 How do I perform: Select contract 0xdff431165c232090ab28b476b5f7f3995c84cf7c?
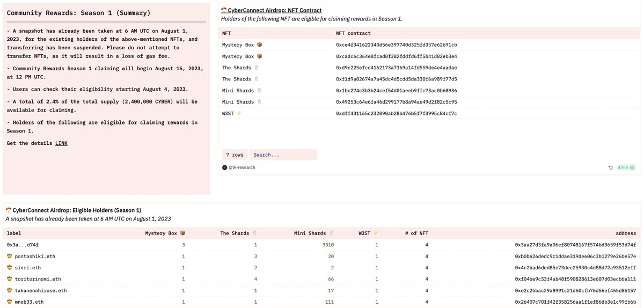[396, 113]
